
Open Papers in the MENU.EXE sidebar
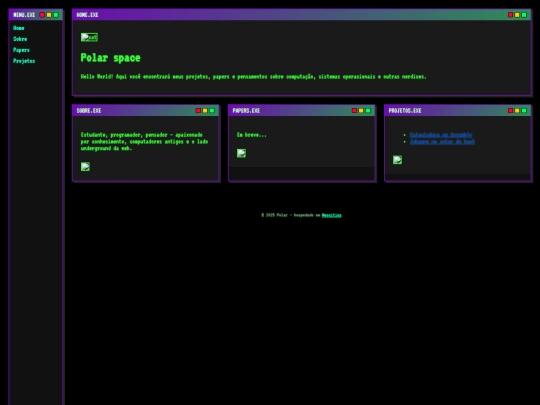click(x=21, y=50)
